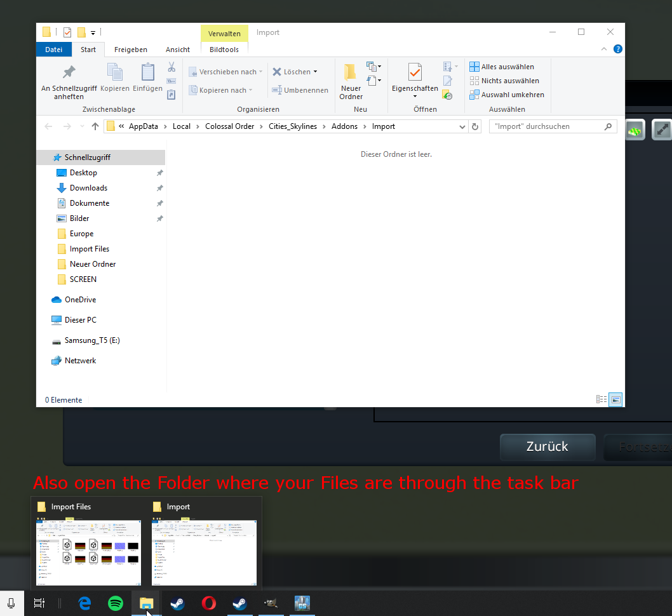Switch to large thumbnails view icon
The height and width of the screenshot is (616, 672).
point(616,399)
